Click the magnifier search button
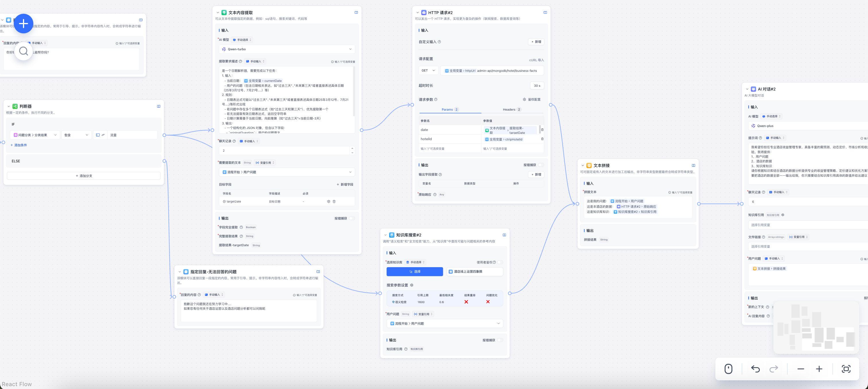The width and height of the screenshot is (868, 389). point(23,51)
